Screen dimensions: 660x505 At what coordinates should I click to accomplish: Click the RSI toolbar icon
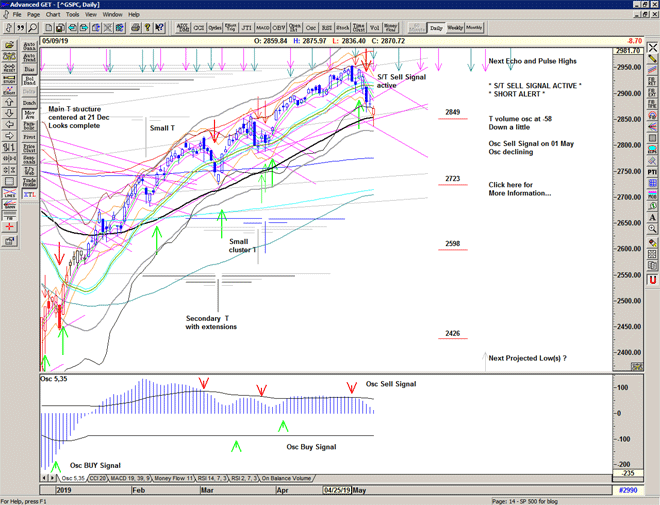click(326, 28)
